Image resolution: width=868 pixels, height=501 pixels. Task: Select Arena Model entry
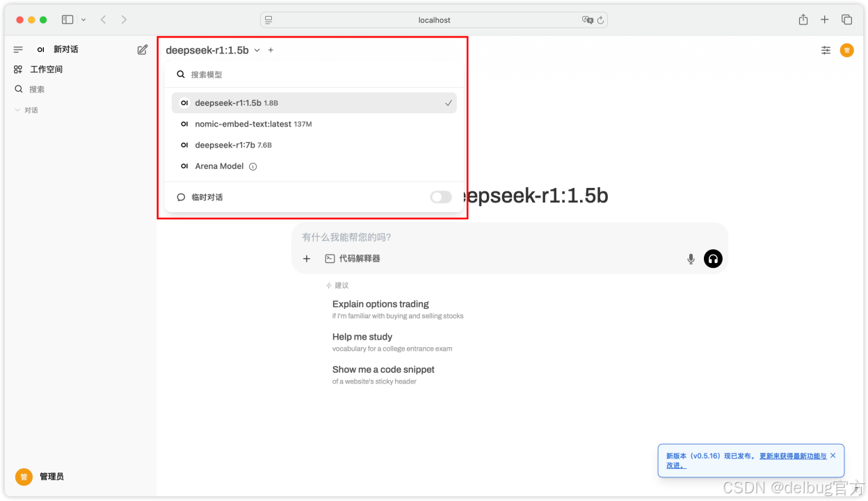click(314, 166)
